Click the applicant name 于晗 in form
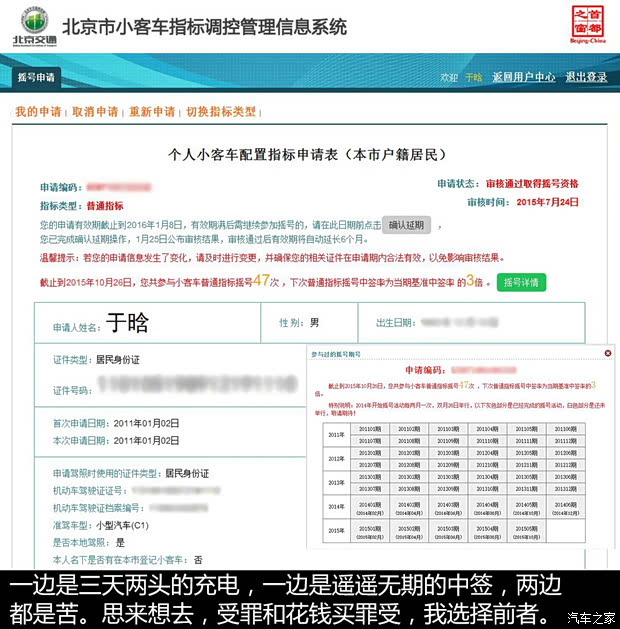620x629 pixels. coord(128,323)
